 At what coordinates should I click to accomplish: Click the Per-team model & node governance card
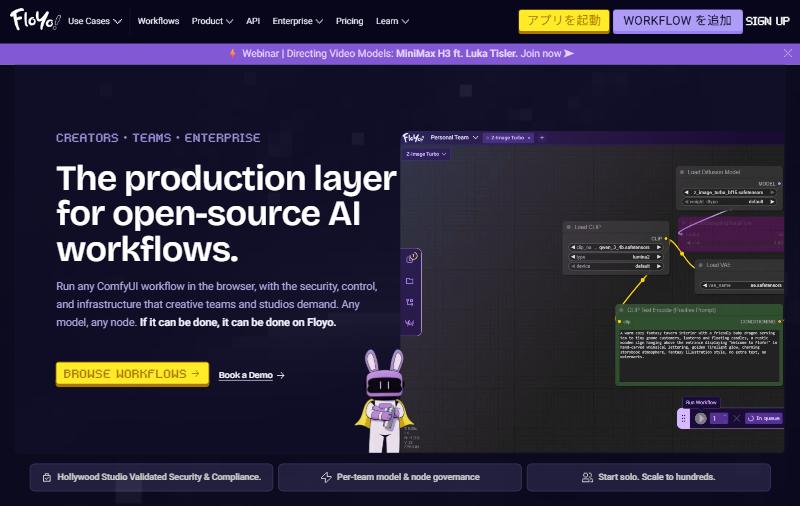coord(400,477)
